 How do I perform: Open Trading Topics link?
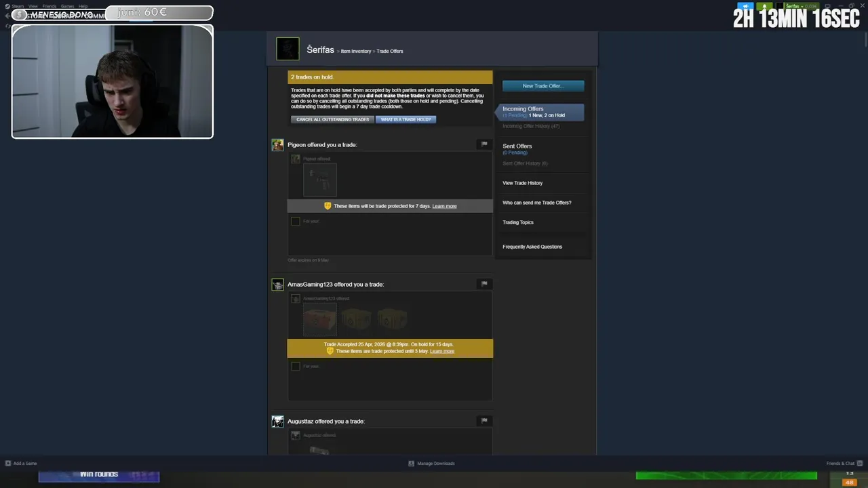[518, 222]
